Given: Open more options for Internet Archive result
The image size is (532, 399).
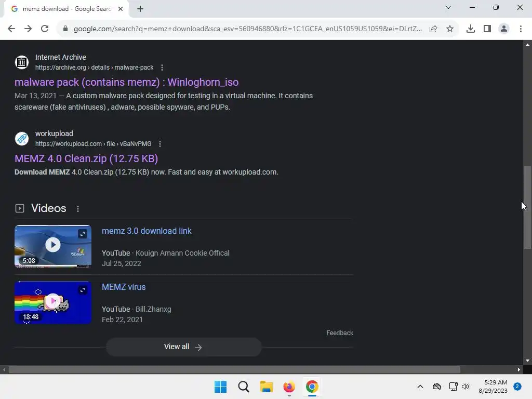Looking at the screenshot, I should click(162, 68).
